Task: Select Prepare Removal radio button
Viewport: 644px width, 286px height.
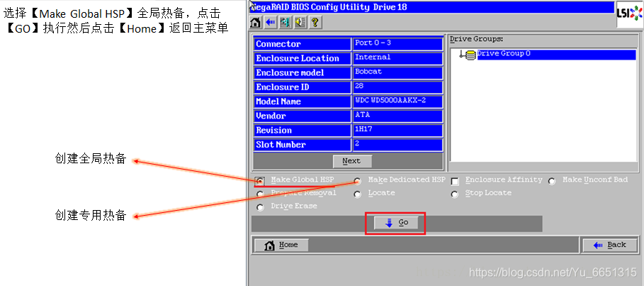Action: pos(260,194)
